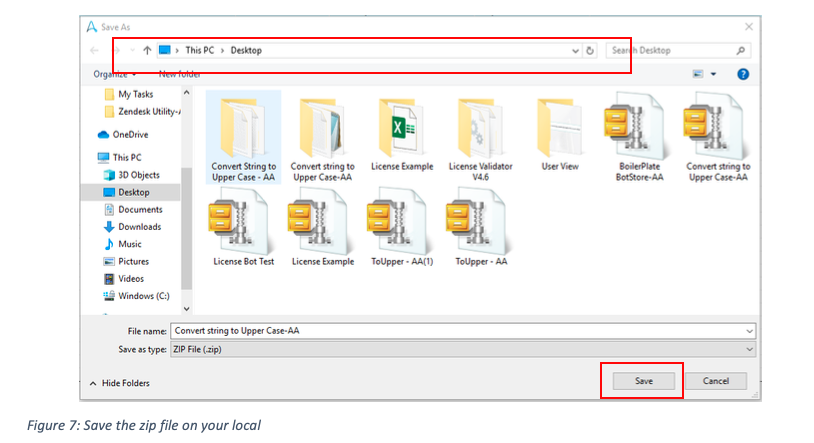
Task: Select Downloads in the navigation pane
Action: pos(132,227)
